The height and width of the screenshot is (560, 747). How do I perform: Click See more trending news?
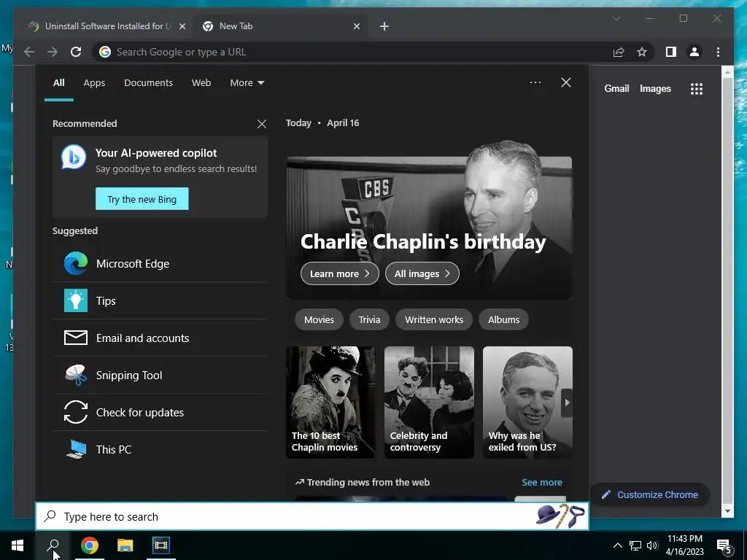[x=542, y=483]
